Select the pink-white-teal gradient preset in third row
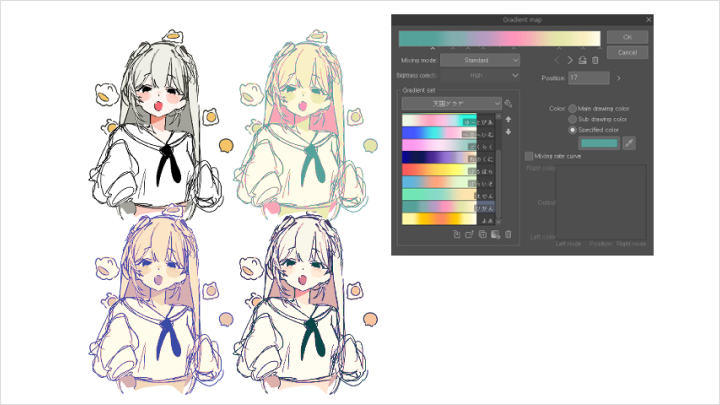The image size is (720, 405). 448,145
